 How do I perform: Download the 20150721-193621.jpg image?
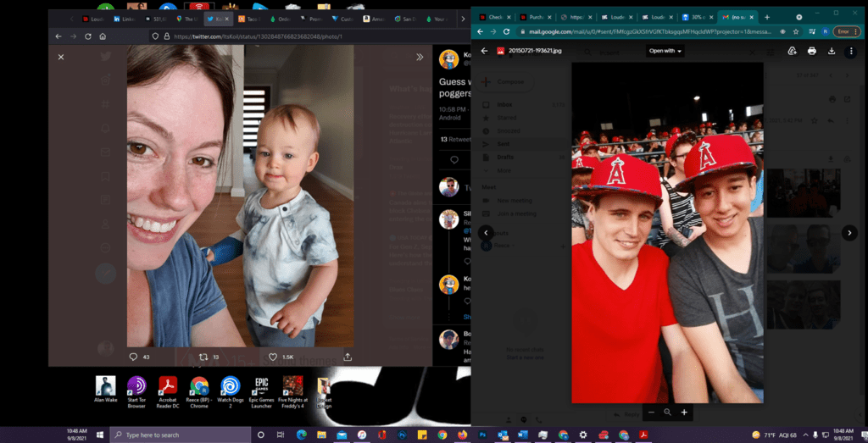(x=831, y=51)
